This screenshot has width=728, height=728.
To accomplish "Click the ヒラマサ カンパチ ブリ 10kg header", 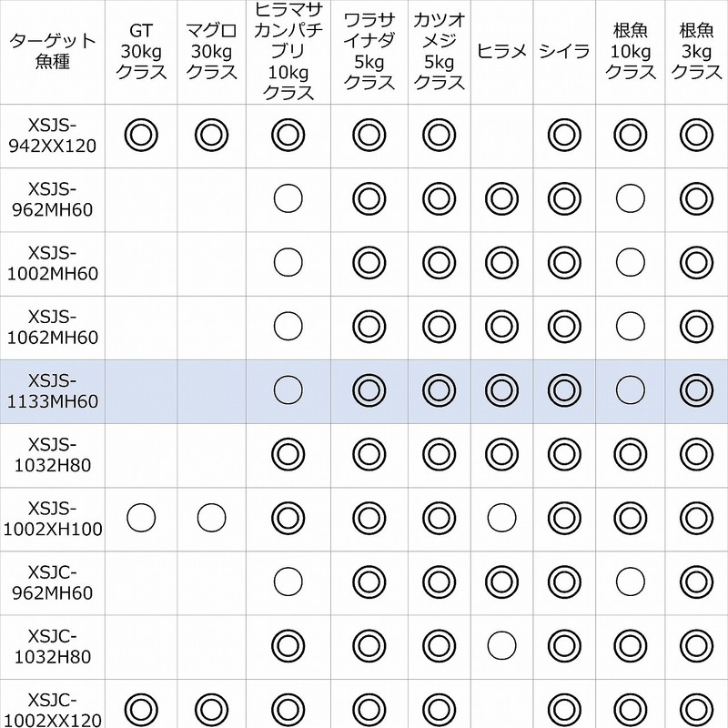I will [x=288, y=52].
